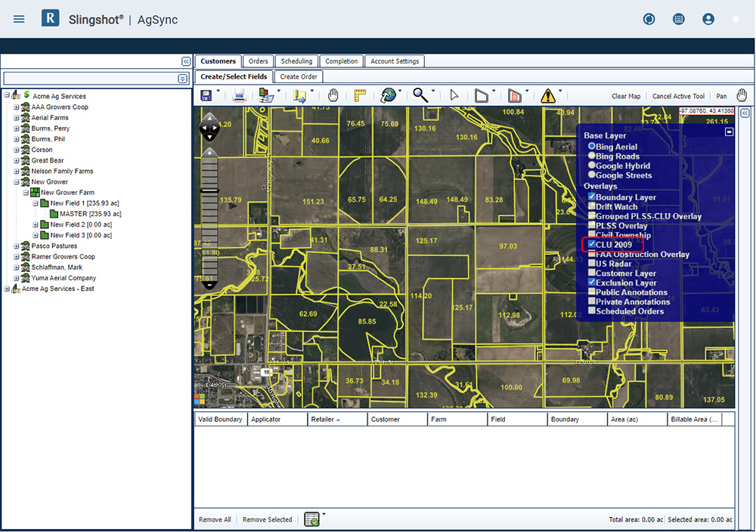
Task: Open the magnifier tool dropdown arrow
Action: tap(433, 91)
